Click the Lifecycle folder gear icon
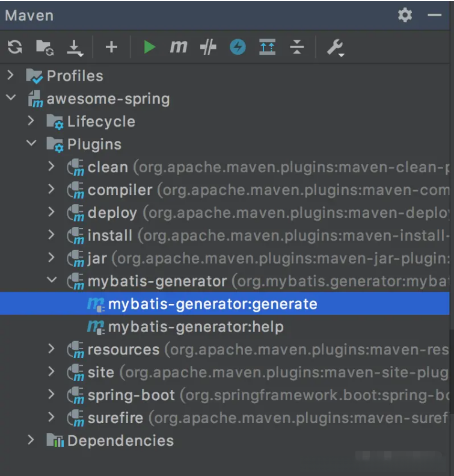This screenshot has height=476, width=454. pos(55,122)
